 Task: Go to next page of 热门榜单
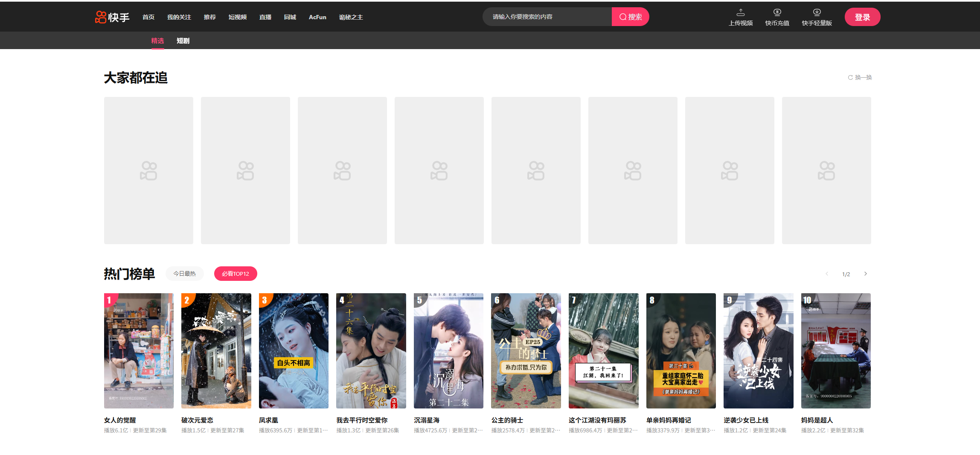click(866, 274)
